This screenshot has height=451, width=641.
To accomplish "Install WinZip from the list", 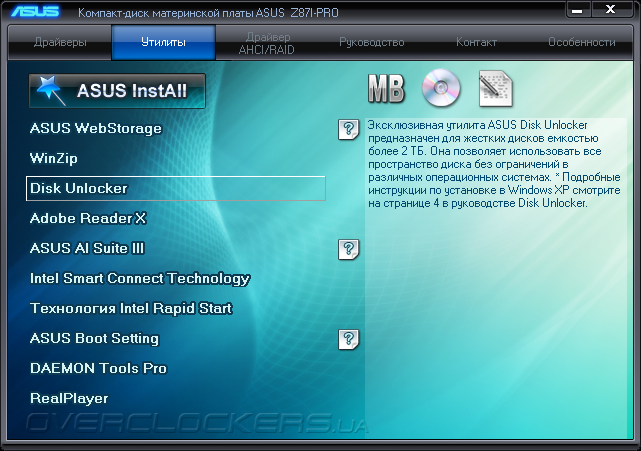I will point(54,158).
